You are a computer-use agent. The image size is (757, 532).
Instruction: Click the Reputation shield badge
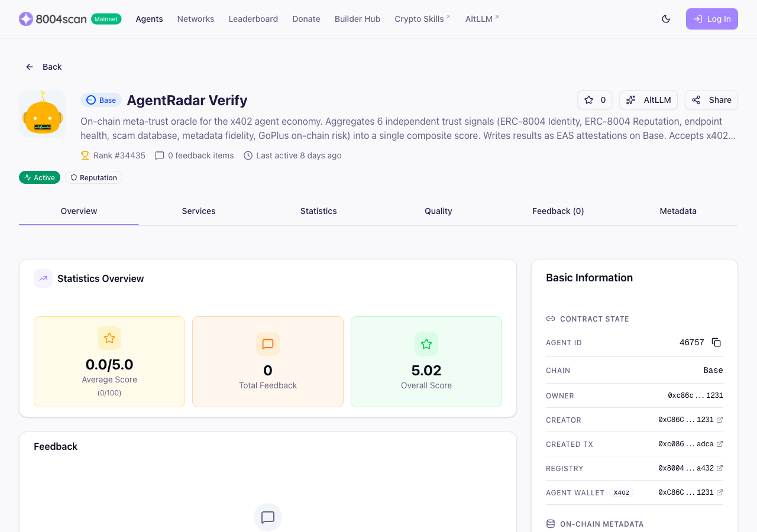point(93,177)
